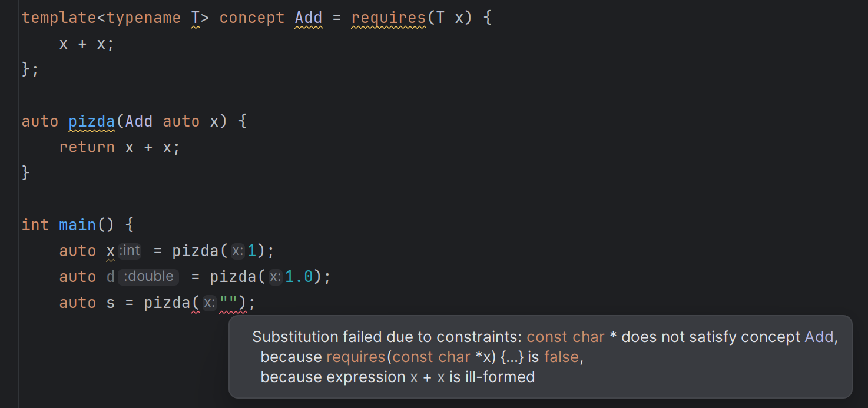Click the word 'false' in the tooltip
Screen dimensions: 868x408
562,357
